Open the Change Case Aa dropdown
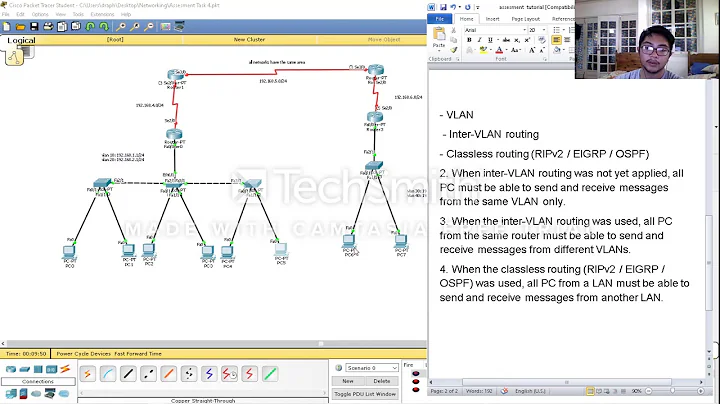The width and height of the screenshot is (720, 404). click(516, 50)
